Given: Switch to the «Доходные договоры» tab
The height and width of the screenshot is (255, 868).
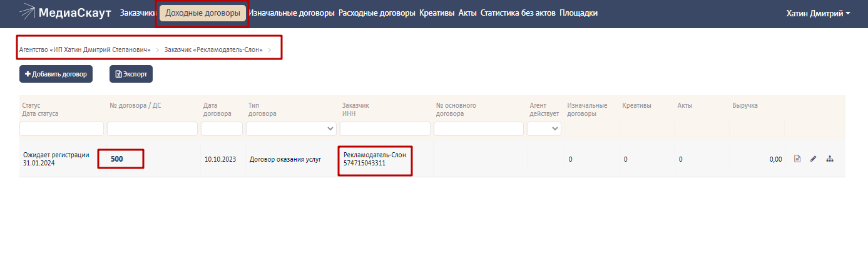Looking at the screenshot, I should (202, 13).
